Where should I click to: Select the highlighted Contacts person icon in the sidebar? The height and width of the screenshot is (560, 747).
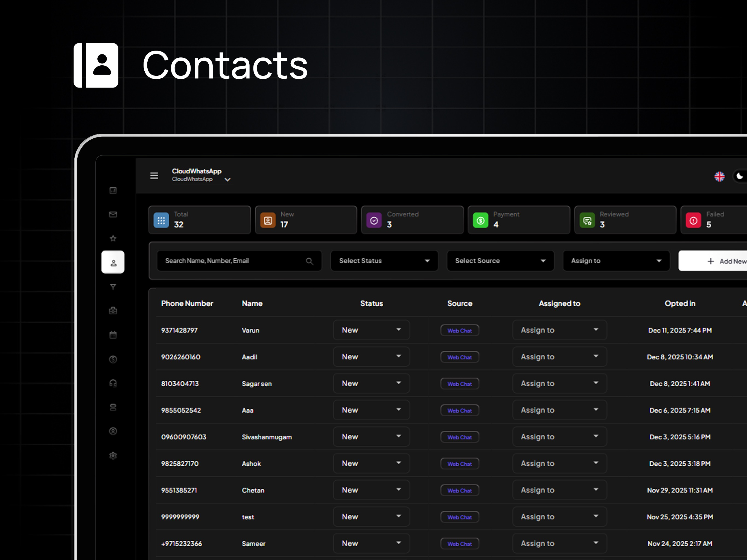(113, 262)
